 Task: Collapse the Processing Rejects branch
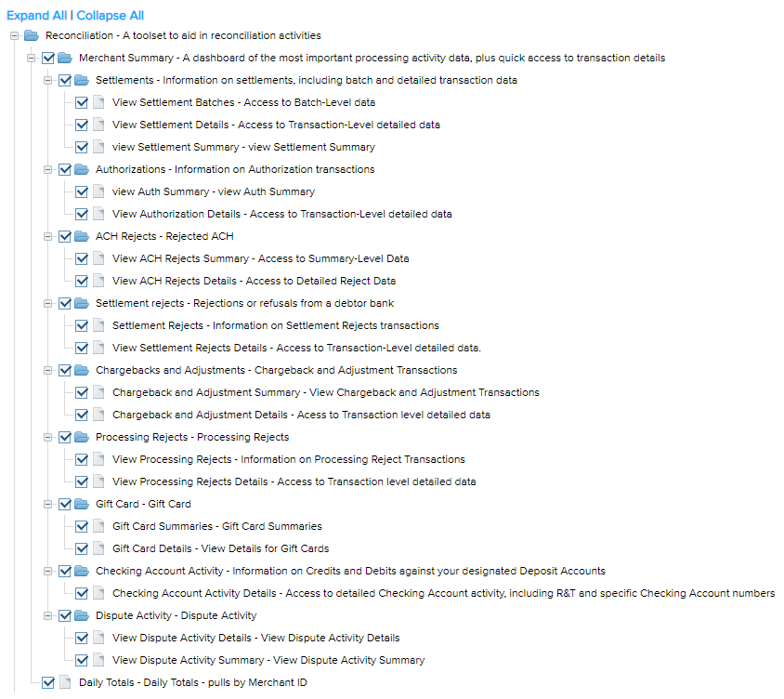click(x=48, y=437)
